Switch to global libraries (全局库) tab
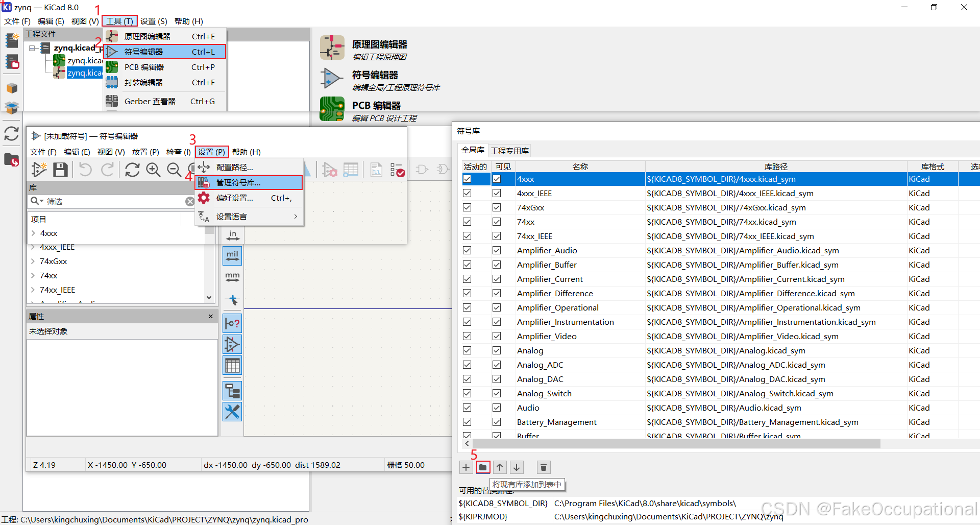This screenshot has width=980, height=525. tap(473, 150)
